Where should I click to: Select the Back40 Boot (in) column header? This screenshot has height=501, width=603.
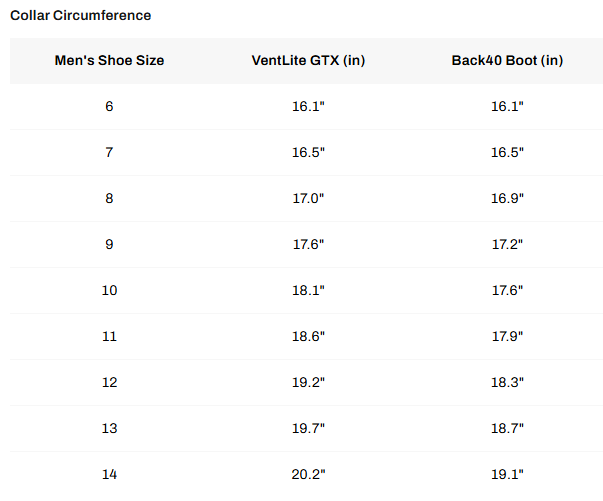point(507,61)
